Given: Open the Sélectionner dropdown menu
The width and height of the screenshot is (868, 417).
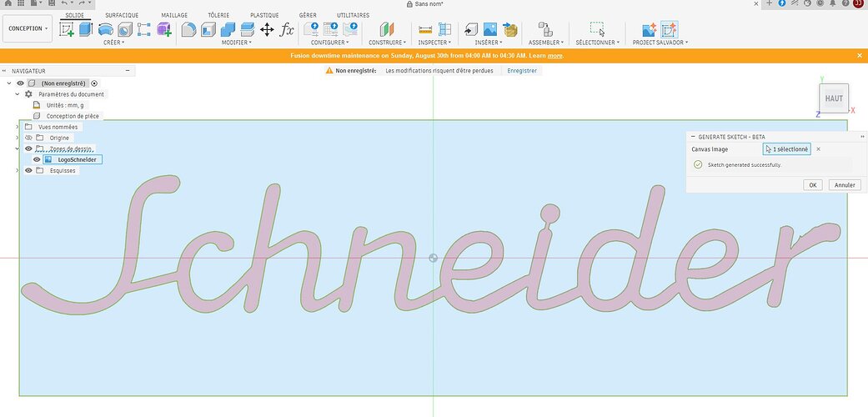Looking at the screenshot, I should tap(597, 43).
